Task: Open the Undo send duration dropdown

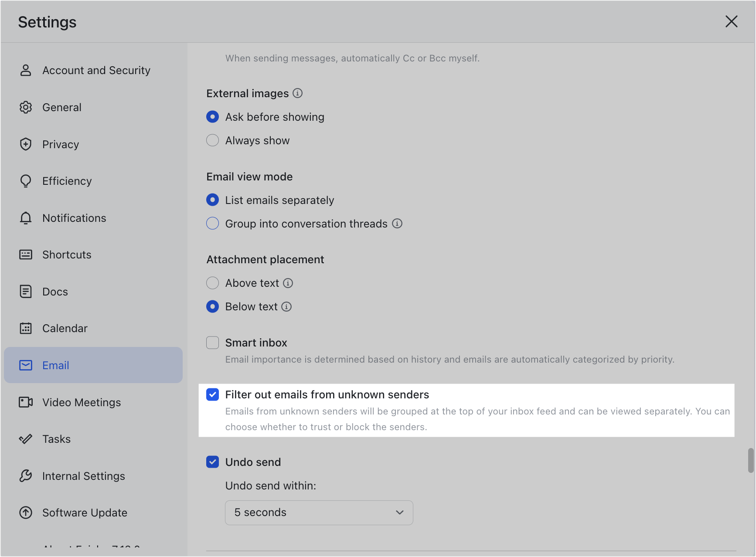Action: pos(319,513)
